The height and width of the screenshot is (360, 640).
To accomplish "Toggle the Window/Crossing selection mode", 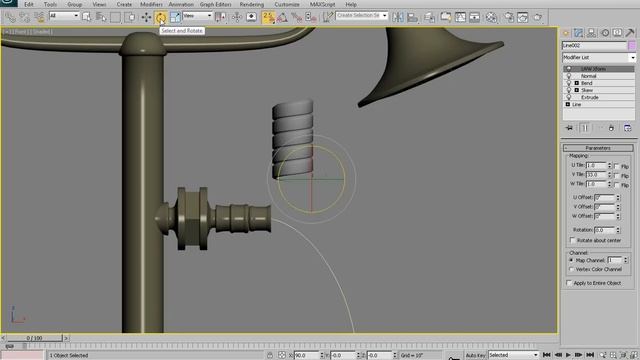I will tap(130, 17).
